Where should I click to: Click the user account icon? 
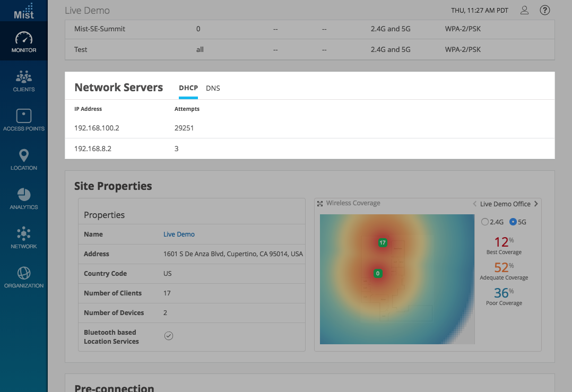(x=524, y=10)
